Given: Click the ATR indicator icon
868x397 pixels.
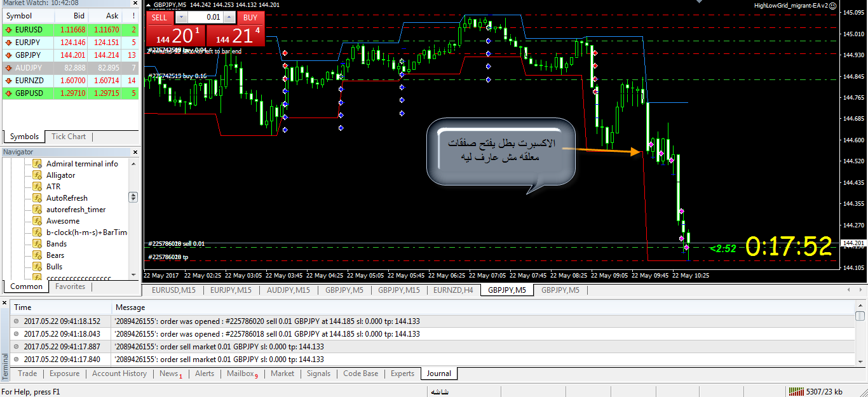Looking at the screenshot, I should (37, 187).
